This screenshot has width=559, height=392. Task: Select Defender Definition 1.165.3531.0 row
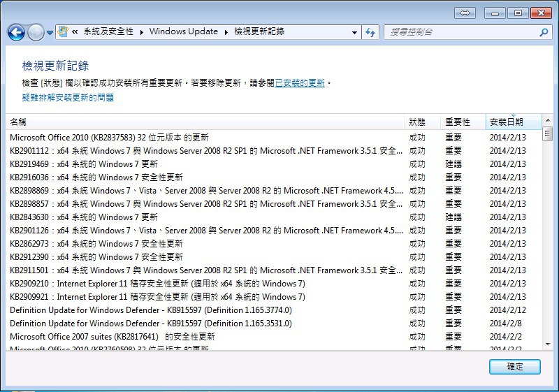tap(273, 324)
